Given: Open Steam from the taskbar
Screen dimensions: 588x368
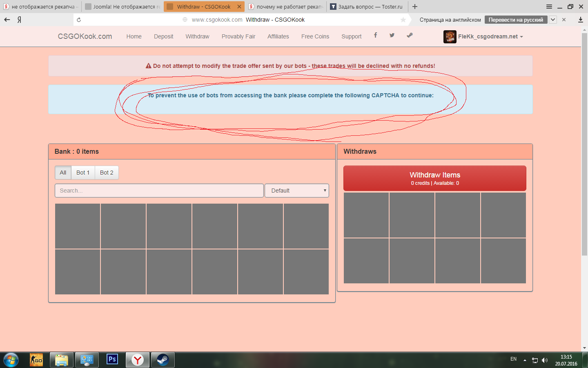Looking at the screenshot, I should pos(163,360).
